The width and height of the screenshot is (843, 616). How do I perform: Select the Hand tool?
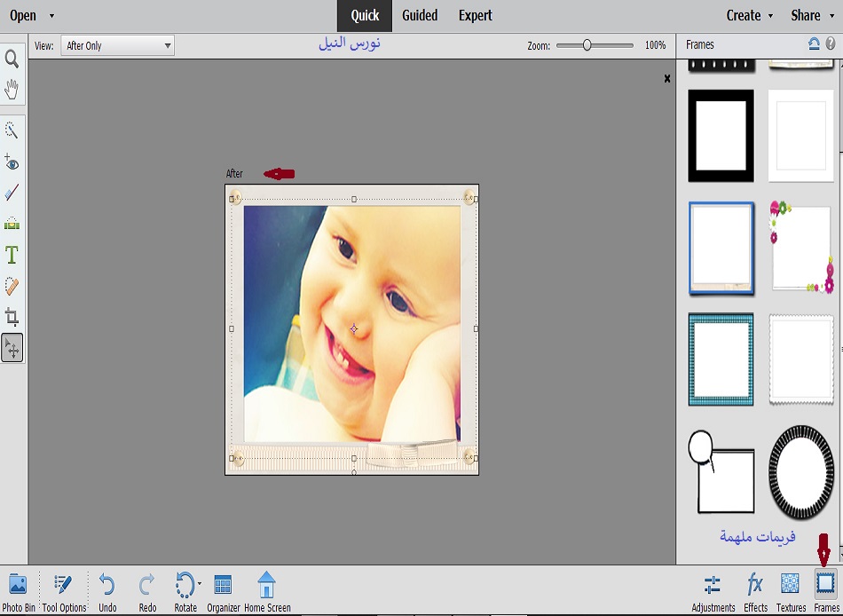click(12, 90)
